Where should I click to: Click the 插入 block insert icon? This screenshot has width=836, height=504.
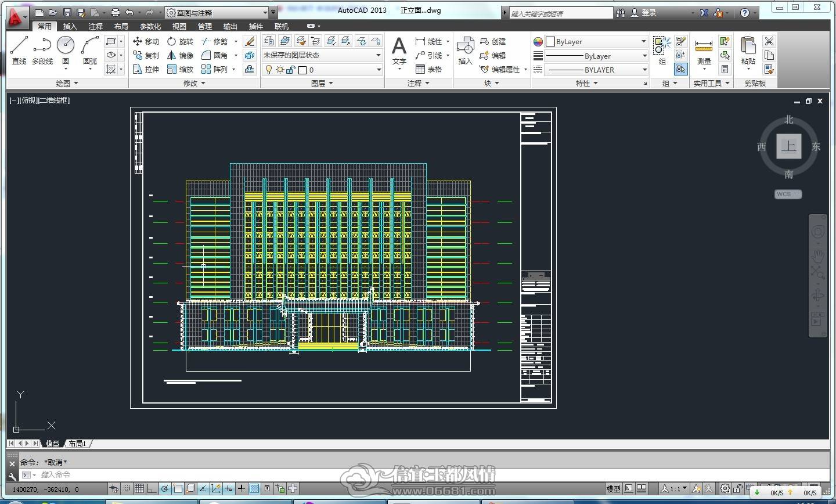point(465,50)
